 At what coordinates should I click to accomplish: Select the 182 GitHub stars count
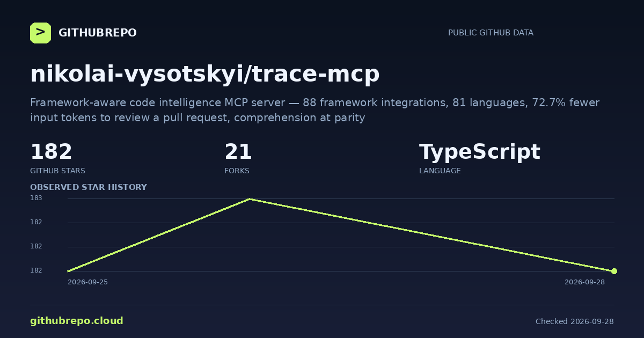tap(51, 152)
